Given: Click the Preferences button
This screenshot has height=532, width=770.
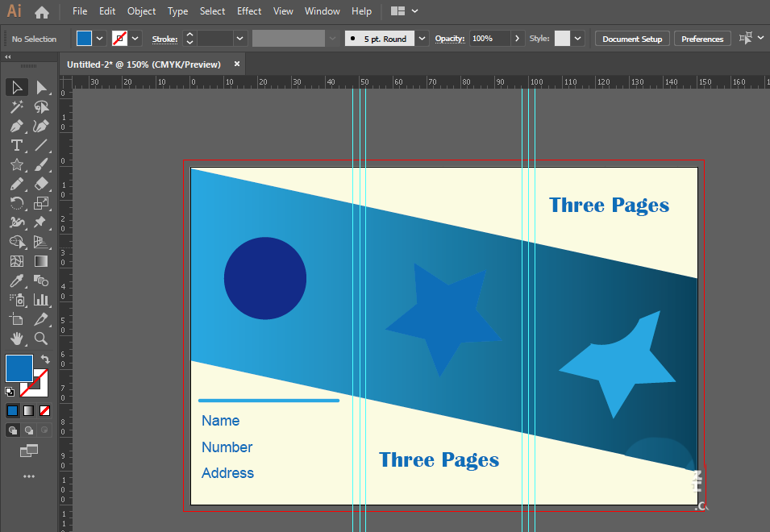Looking at the screenshot, I should (702, 39).
